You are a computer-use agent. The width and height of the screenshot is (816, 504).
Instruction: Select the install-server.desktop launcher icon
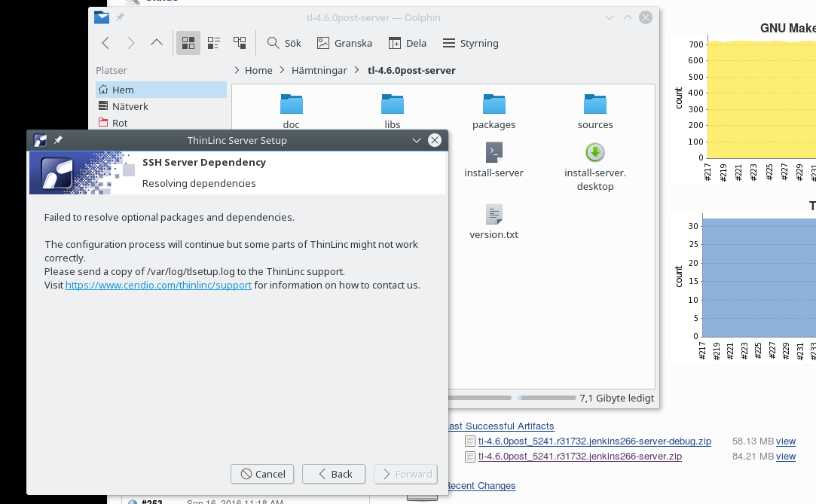(594, 152)
